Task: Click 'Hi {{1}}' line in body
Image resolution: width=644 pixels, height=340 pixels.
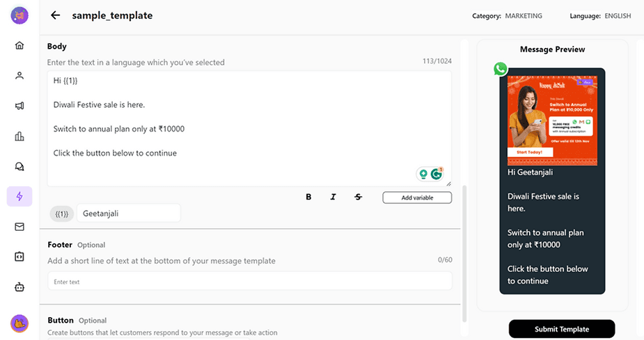Action: [65, 81]
